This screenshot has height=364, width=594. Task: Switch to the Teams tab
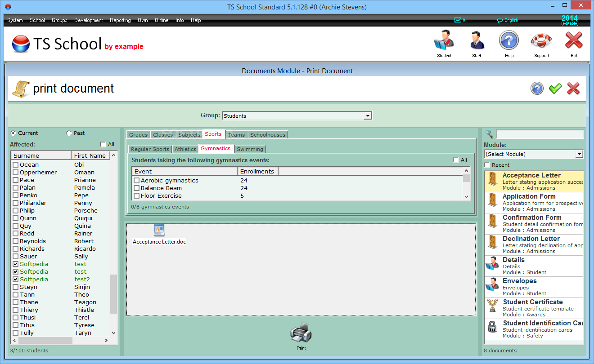pyautogui.click(x=236, y=135)
